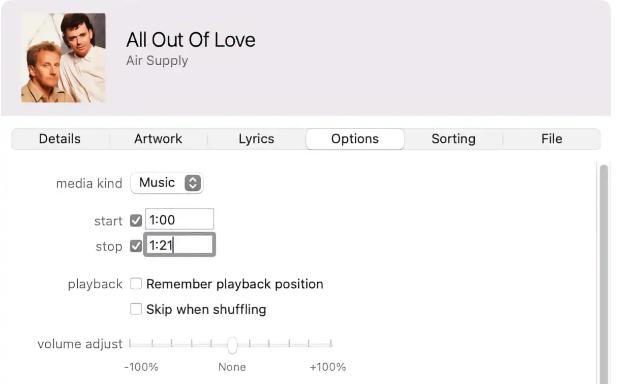
Task: Open the Details tab
Action: 60,139
